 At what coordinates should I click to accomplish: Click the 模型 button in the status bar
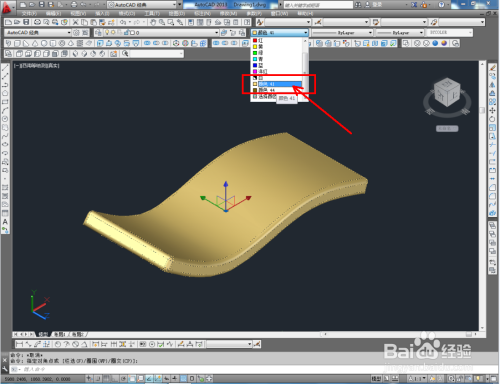point(376,379)
